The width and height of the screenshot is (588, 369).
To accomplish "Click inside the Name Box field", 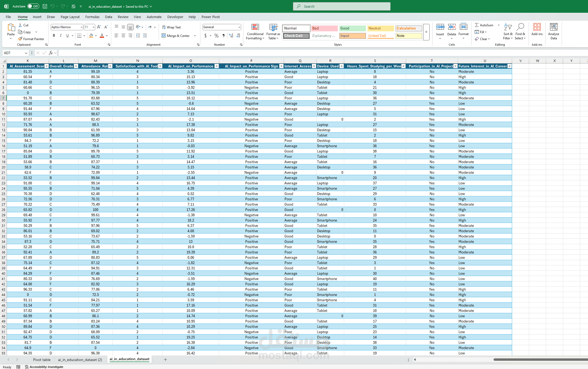I will coord(14,53).
